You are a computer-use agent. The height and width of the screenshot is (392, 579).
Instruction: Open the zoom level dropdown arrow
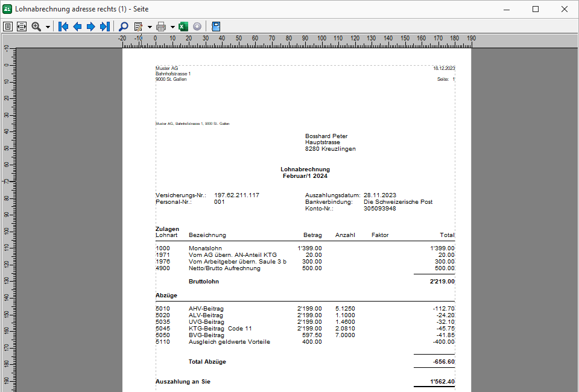pyautogui.click(x=47, y=26)
